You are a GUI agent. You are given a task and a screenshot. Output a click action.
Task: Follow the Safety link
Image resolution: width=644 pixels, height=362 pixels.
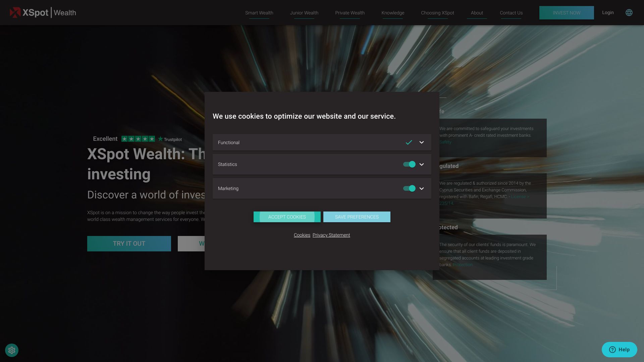pyautogui.click(x=445, y=142)
